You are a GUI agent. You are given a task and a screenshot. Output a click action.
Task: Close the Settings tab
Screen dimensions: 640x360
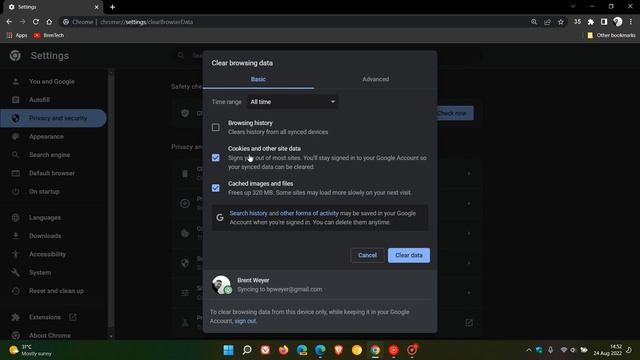(96, 7)
